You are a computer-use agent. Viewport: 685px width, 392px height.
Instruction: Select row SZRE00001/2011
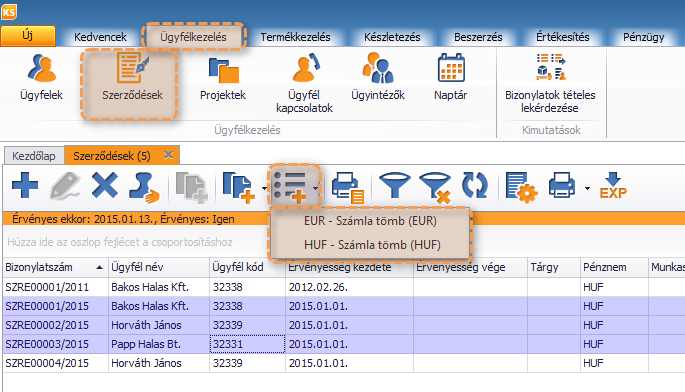[344, 287]
